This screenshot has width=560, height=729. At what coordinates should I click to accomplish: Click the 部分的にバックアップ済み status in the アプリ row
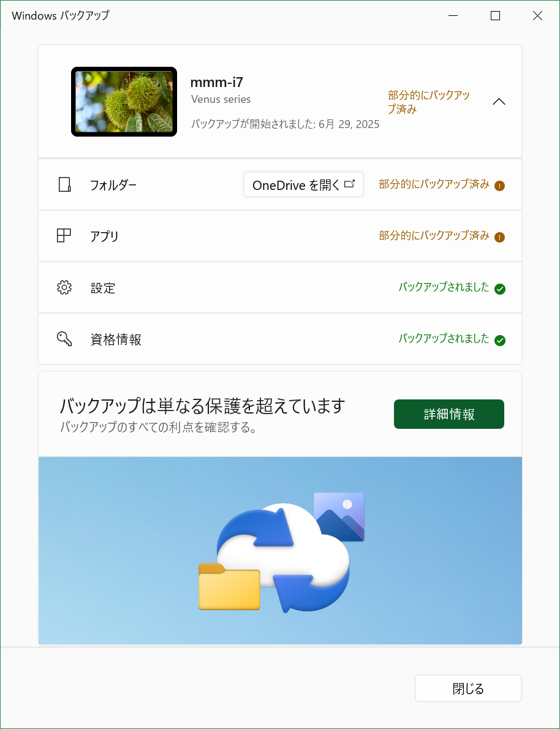(x=434, y=236)
